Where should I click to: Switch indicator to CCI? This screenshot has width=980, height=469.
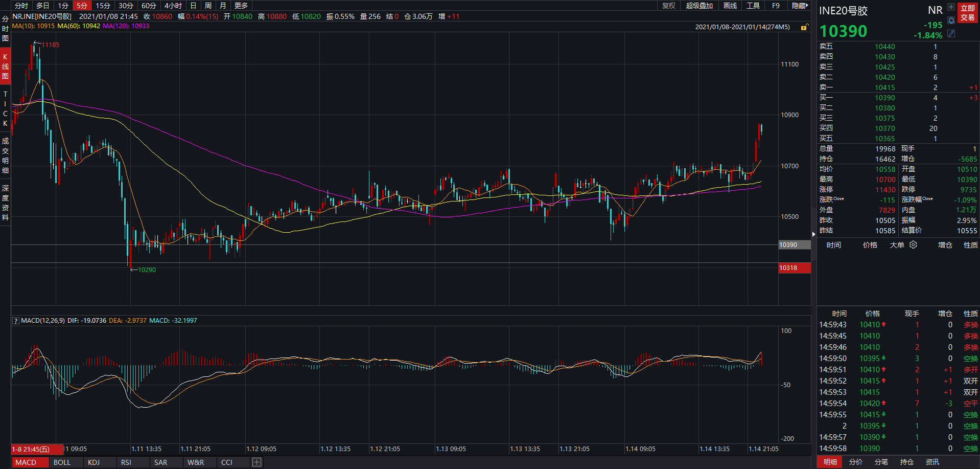226,462
